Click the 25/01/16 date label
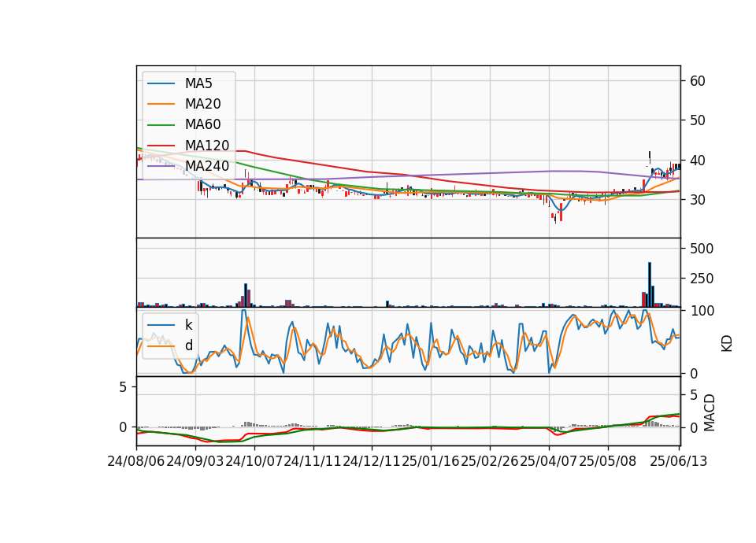Screen dimensions: 756x543 (431, 461)
